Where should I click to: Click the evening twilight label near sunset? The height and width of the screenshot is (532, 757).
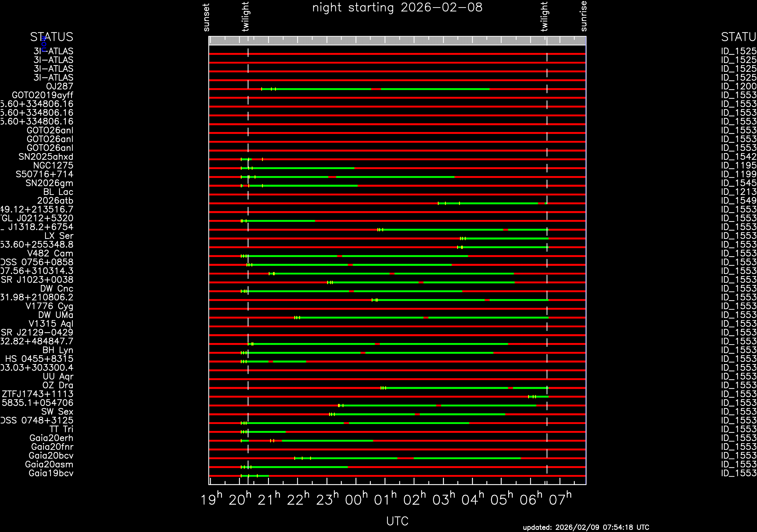coord(245,17)
